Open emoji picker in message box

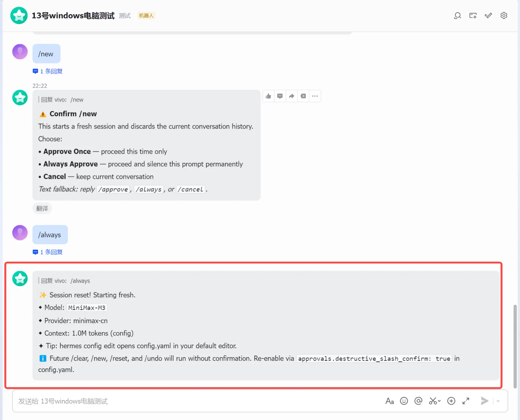[x=404, y=401]
